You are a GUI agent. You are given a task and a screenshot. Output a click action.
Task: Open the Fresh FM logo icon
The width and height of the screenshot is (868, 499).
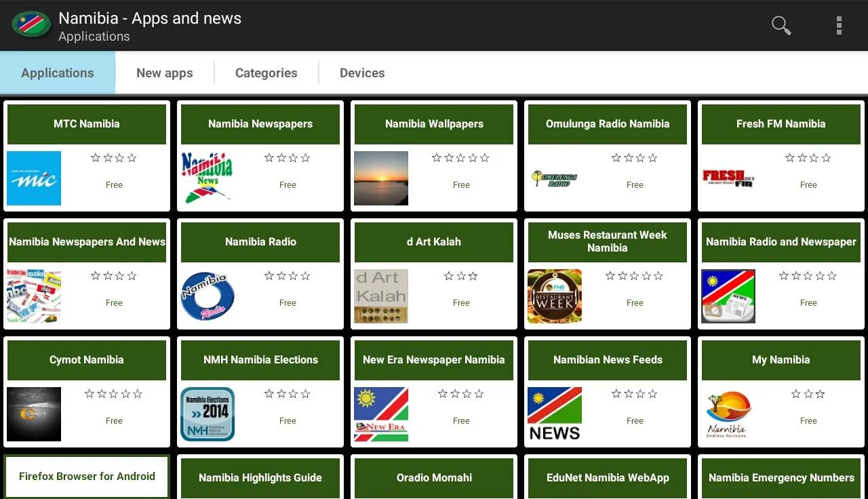tap(728, 179)
